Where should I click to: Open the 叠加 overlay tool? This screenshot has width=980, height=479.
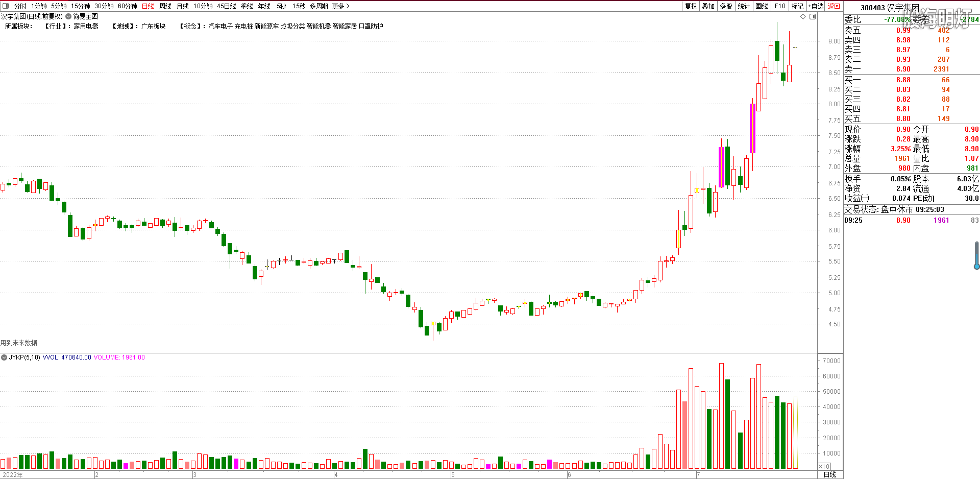coord(708,6)
